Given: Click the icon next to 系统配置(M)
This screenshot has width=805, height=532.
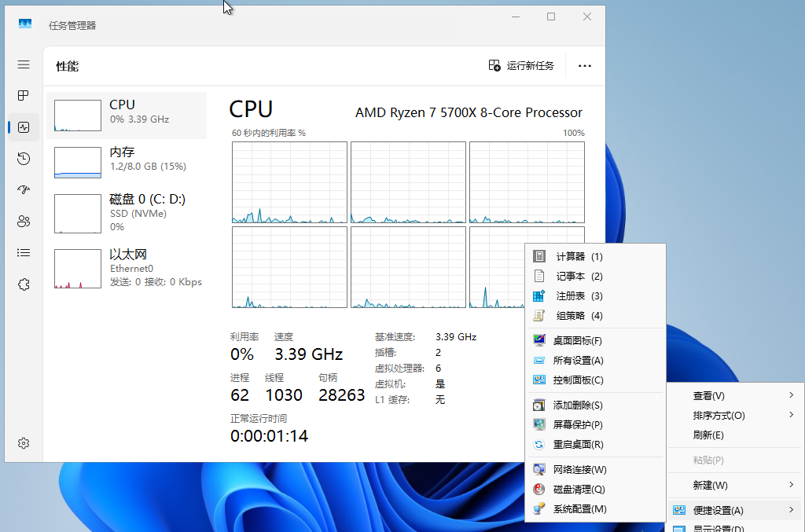Looking at the screenshot, I should (x=539, y=509).
